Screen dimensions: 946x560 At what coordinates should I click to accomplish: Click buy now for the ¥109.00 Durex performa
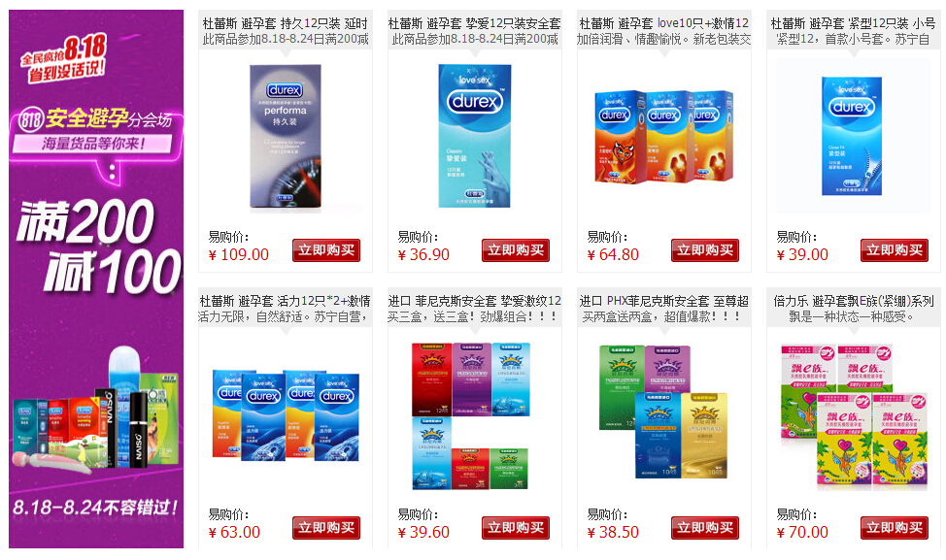(325, 250)
